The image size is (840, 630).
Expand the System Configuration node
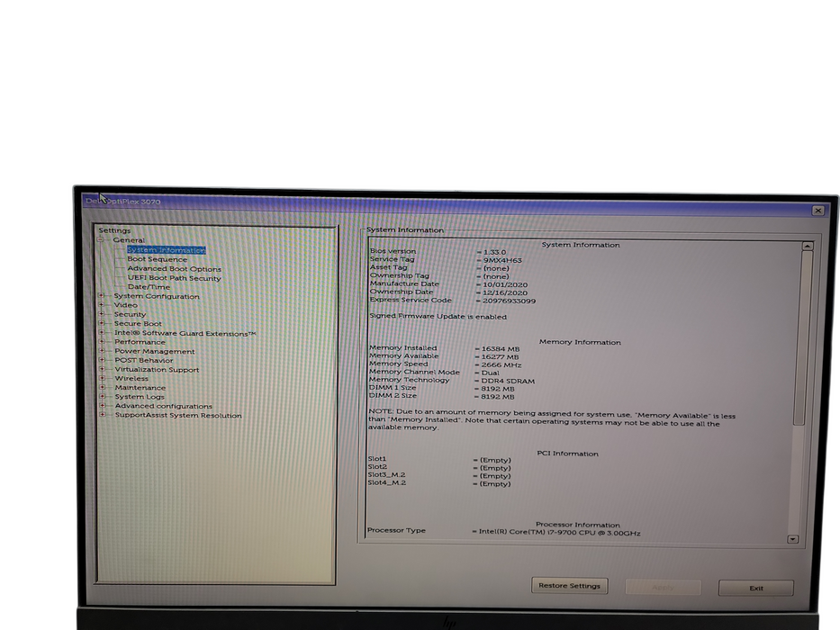[x=101, y=296]
